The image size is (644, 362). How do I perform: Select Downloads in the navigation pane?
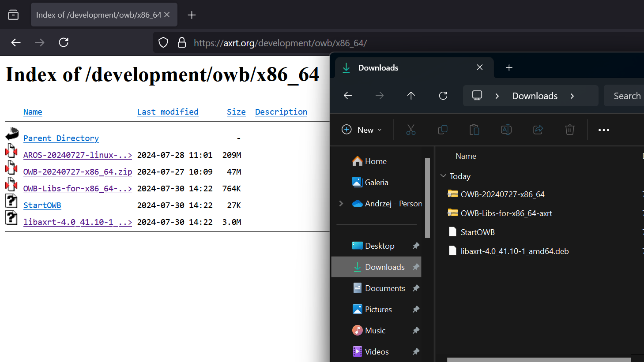pos(376,267)
